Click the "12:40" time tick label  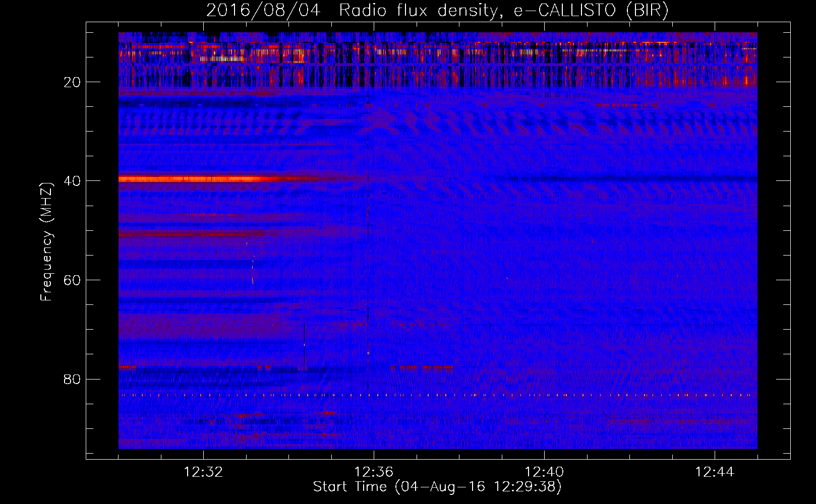click(x=544, y=472)
